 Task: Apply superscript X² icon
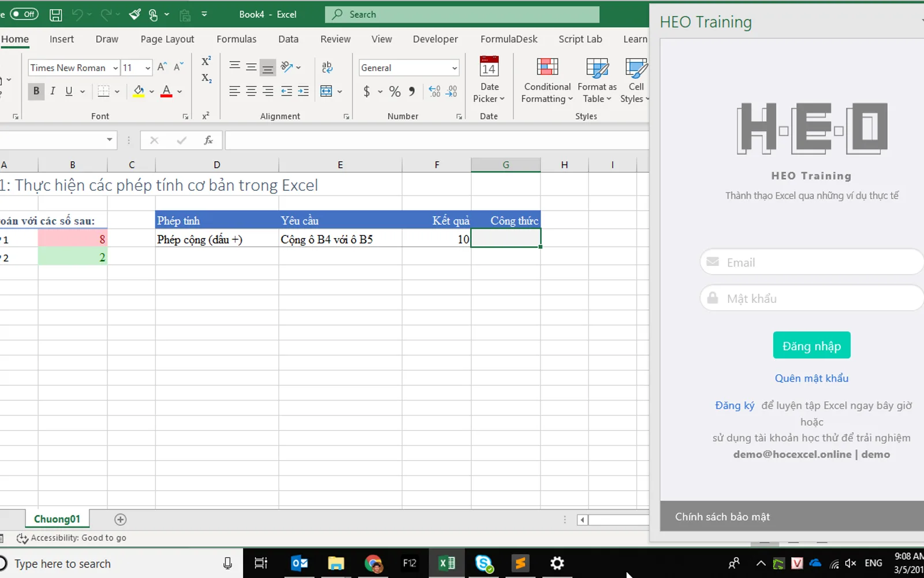pos(206,61)
